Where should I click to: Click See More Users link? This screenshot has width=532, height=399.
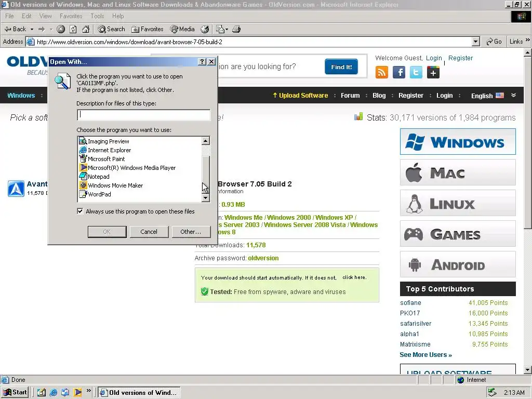pos(426,354)
